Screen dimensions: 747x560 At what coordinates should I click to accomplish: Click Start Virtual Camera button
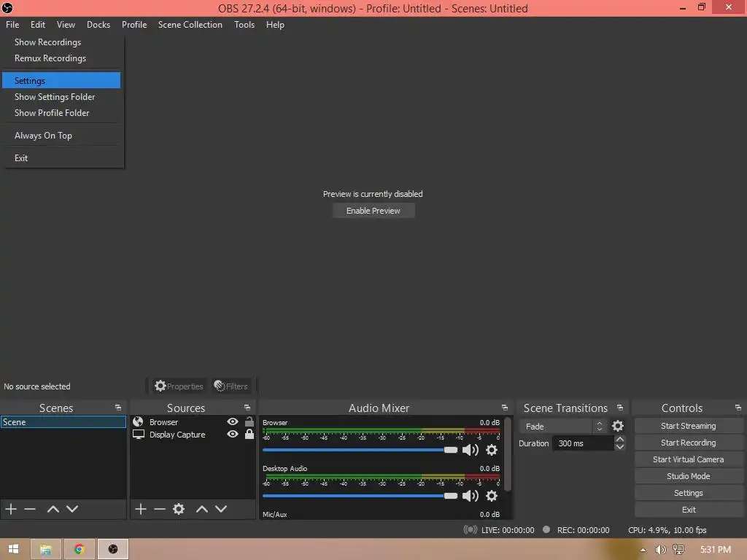[689, 459]
